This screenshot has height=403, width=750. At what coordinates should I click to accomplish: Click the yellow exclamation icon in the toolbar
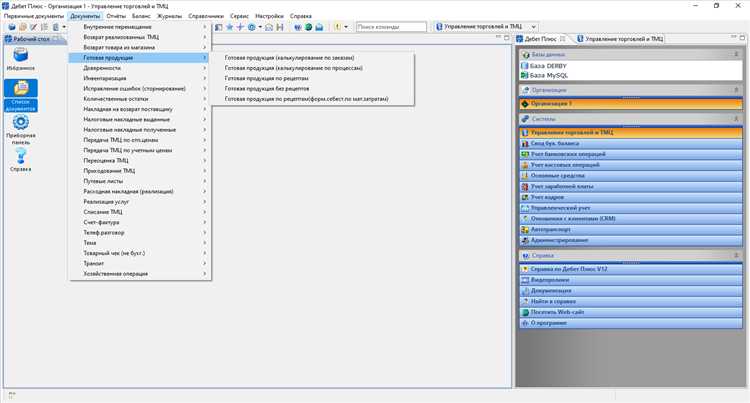(x=337, y=27)
